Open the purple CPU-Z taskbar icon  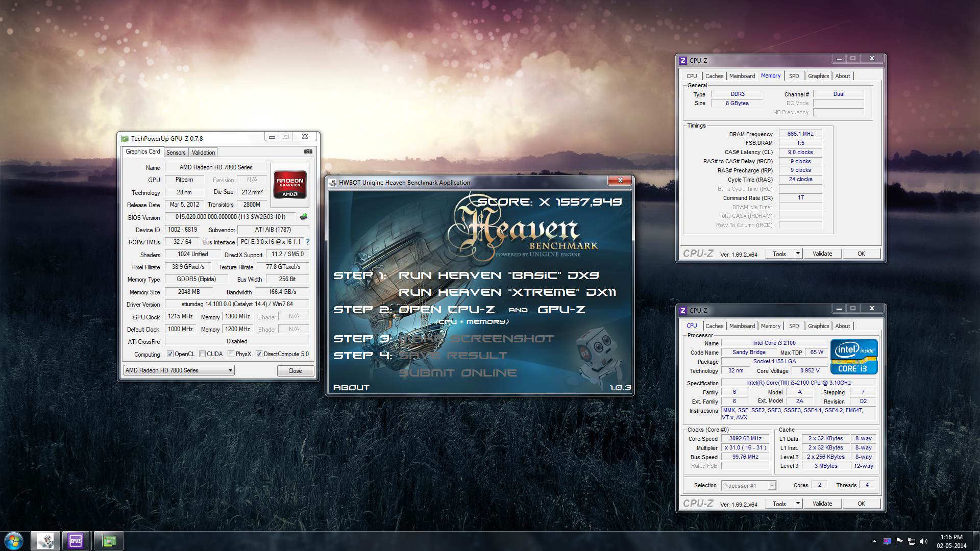(76, 541)
